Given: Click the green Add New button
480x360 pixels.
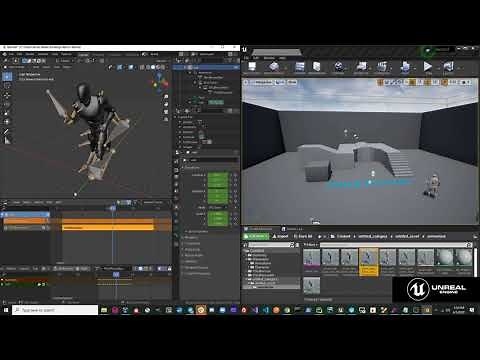Looking at the screenshot, I should (x=256, y=236).
